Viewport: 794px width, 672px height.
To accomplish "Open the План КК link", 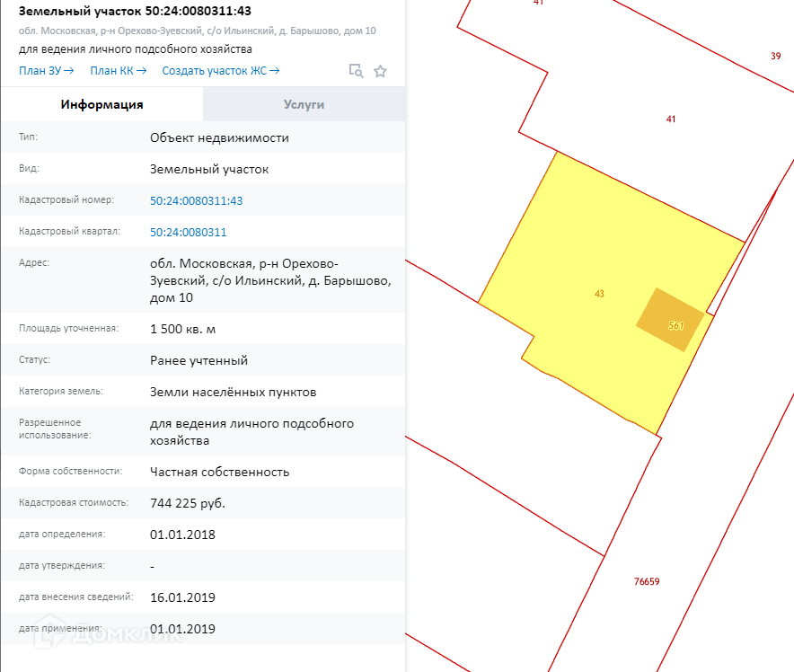I will tap(119, 70).
